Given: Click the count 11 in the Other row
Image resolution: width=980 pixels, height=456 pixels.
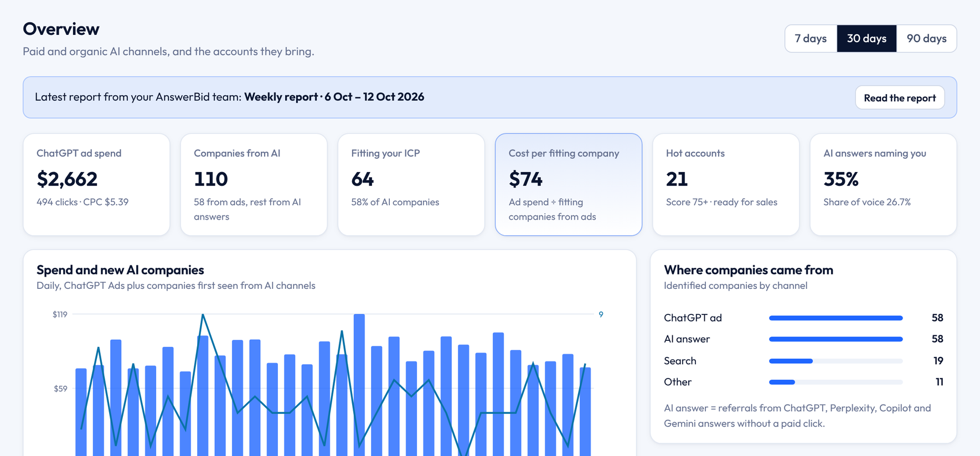Looking at the screenshot, I should 939,382.
